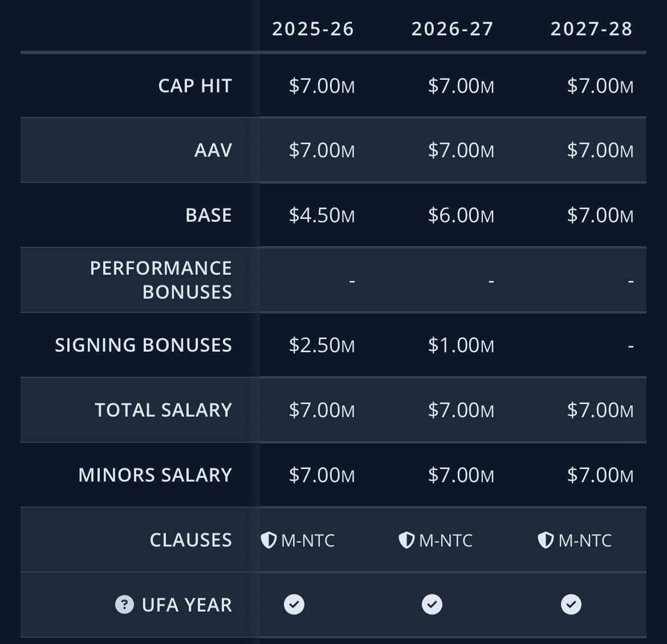Click the MINORS SALARY row label
667x644 pixels.
155,475
